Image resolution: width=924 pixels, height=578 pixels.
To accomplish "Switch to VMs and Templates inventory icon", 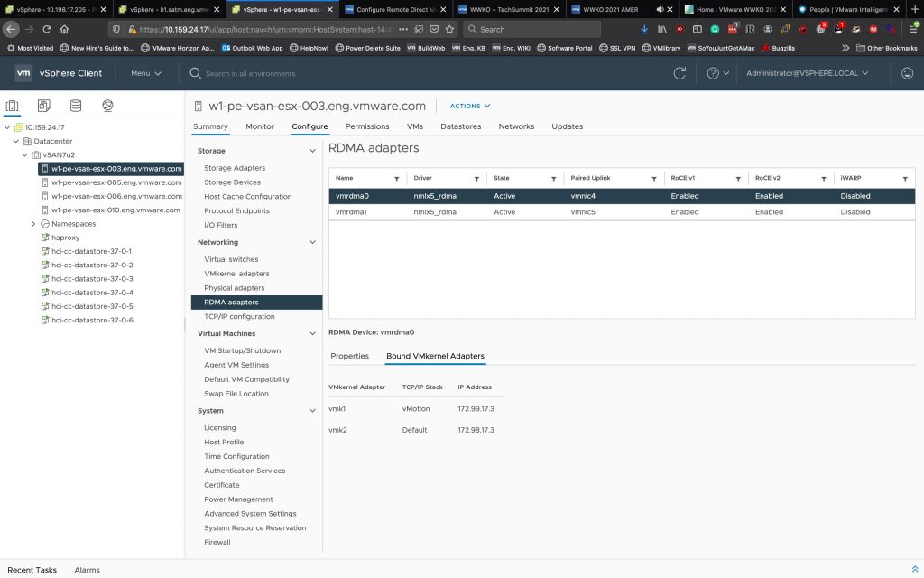I will click(x=43, y=106).
